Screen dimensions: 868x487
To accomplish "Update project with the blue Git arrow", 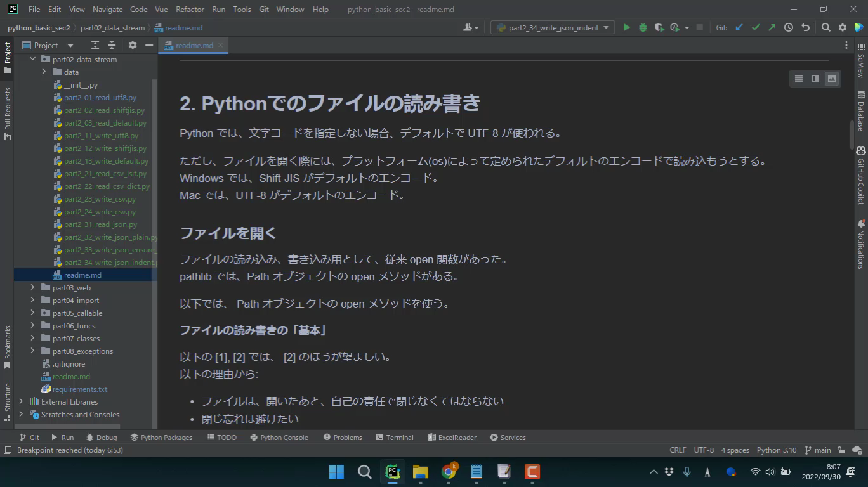I will pos(739,28).
